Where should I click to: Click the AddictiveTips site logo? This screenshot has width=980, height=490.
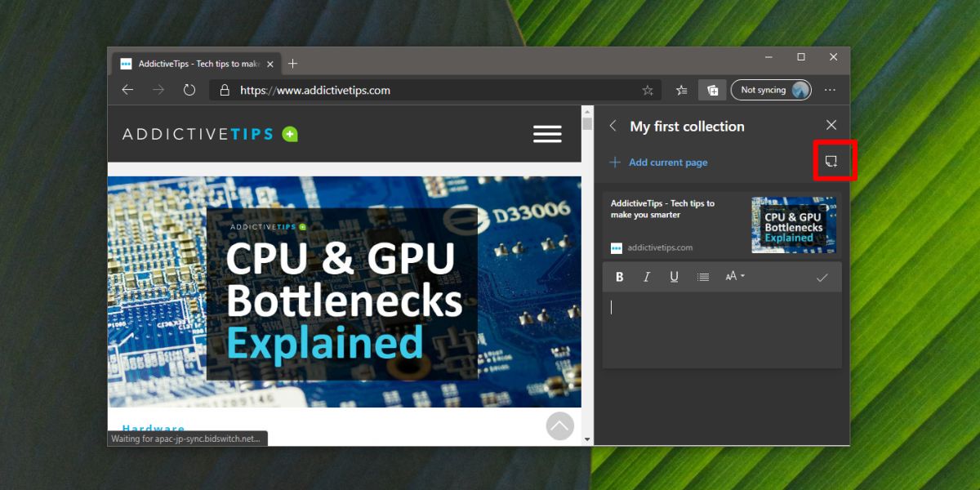tap(210, 134)
